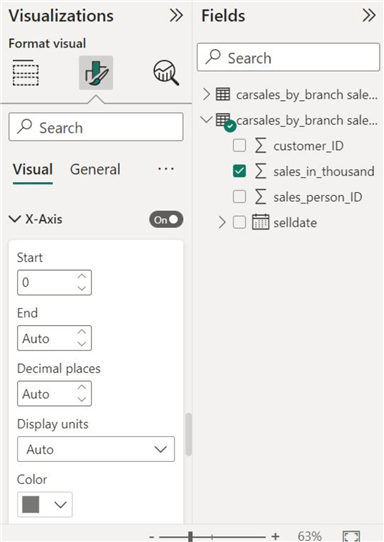Collapse the Fields pane with double chevron
384x542 pixels.
point(369,16)
